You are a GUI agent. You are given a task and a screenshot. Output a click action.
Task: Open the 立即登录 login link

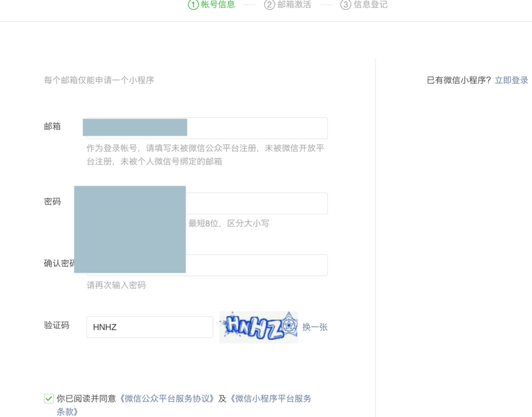(x=511, y=80)
